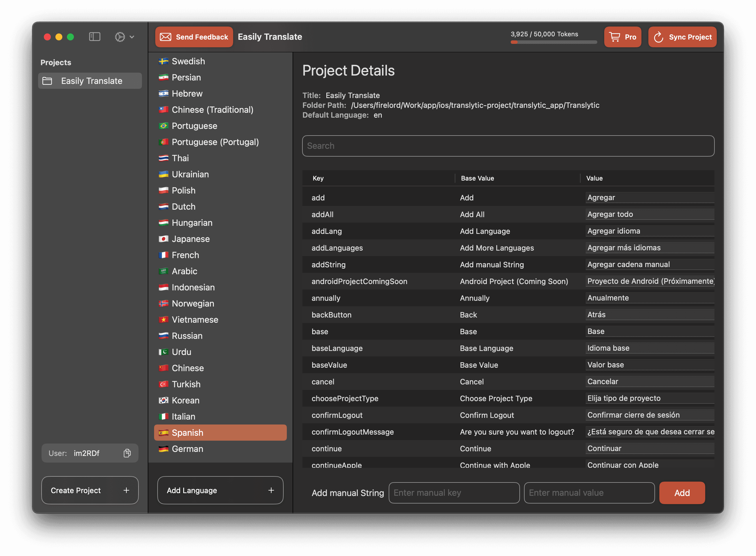Screen dimensions: 756x556
Task: Select Swedish in the language list
Action: (220, 61)
